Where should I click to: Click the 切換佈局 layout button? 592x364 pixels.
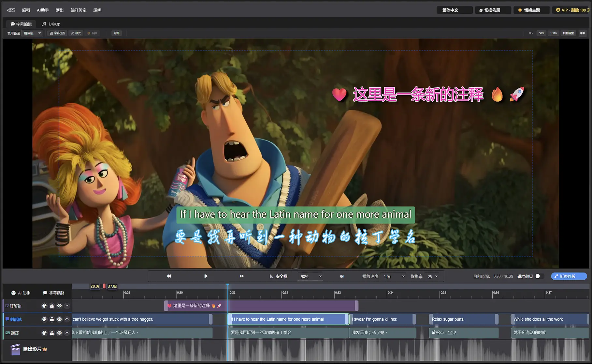(493, 10)
